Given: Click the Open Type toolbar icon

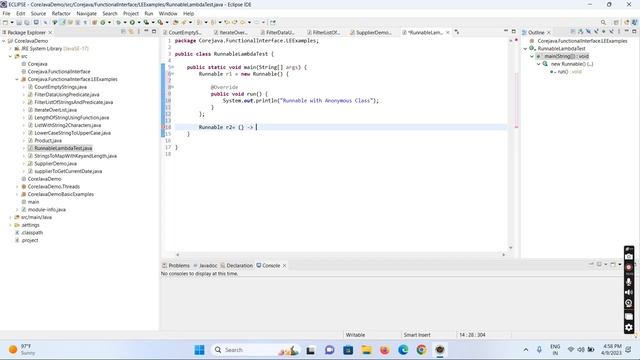Looking at the screenshot, I should pos(176,22).
